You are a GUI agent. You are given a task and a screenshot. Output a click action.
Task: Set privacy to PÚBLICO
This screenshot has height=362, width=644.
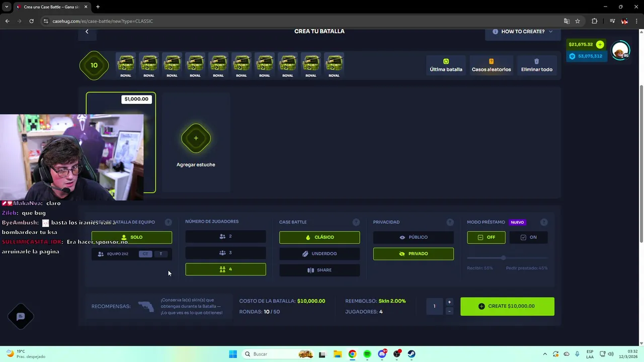tap(414, 237)
